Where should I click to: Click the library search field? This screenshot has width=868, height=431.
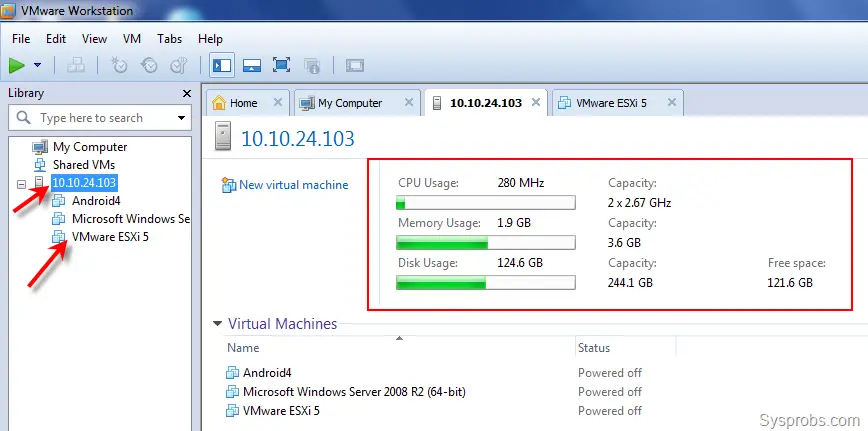100,118
